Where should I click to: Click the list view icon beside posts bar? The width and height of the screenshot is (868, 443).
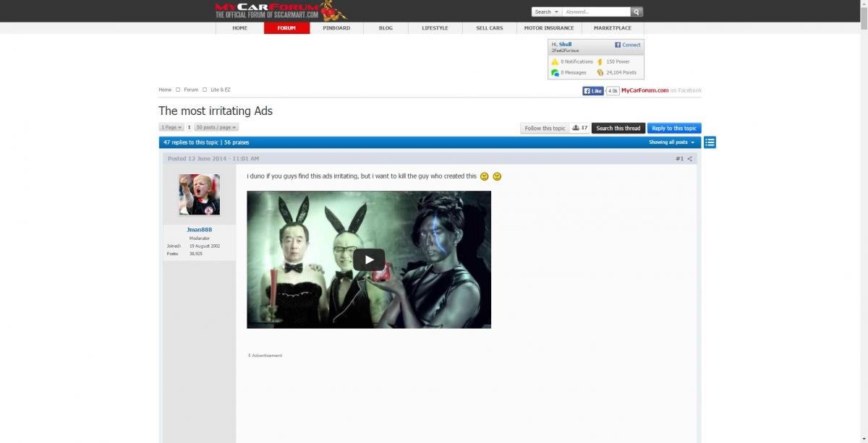[x=710, y=142]
